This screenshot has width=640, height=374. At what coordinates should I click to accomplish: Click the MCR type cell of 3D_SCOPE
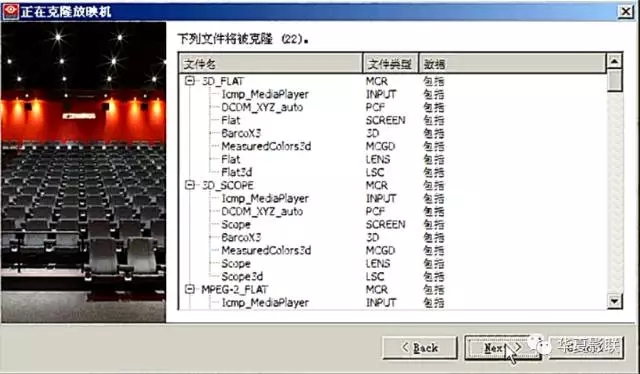coord(377,185)
